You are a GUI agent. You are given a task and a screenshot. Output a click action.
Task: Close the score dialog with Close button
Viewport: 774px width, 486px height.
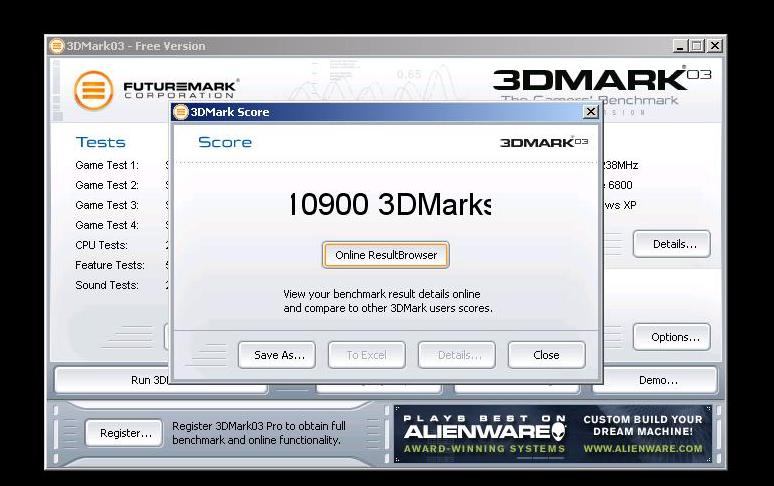[x=546, y=355]
